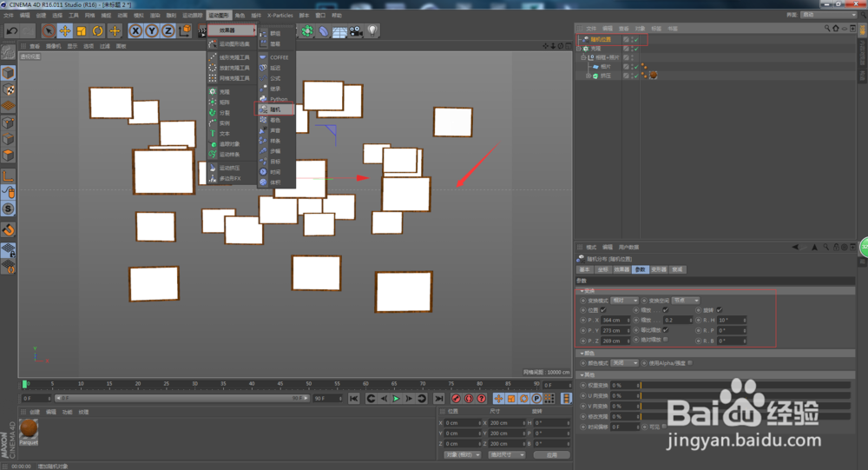Click the U 向变换 slider bar
The image size is (868, 470).
click(x=745, y=396)
